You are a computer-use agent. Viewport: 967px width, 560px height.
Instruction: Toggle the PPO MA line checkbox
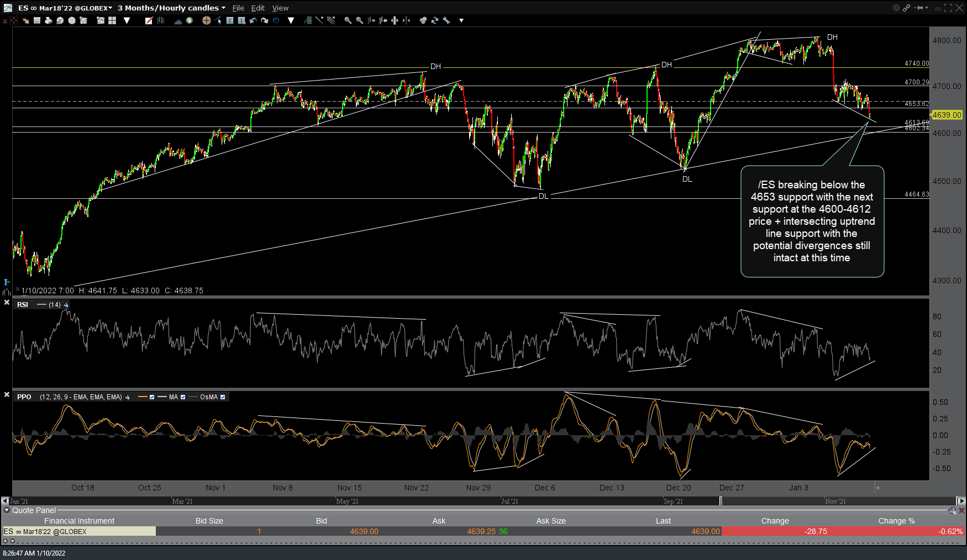pyautogui.click(x=183, y=397)
